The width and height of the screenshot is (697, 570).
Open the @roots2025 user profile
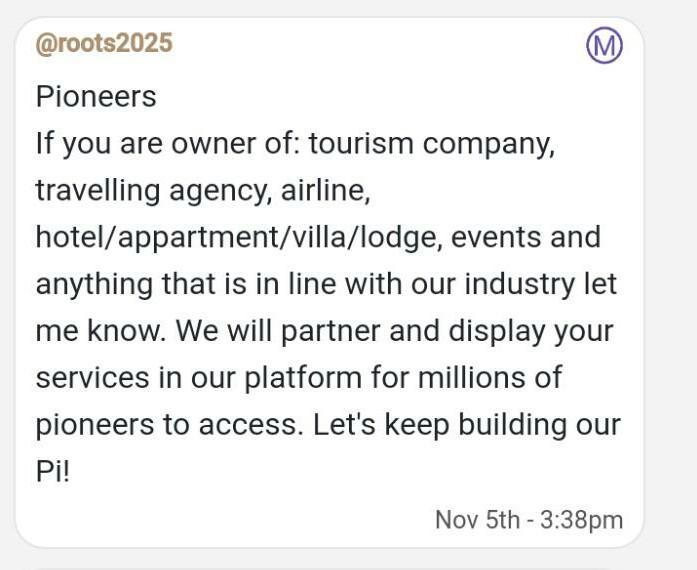(104, 44)
